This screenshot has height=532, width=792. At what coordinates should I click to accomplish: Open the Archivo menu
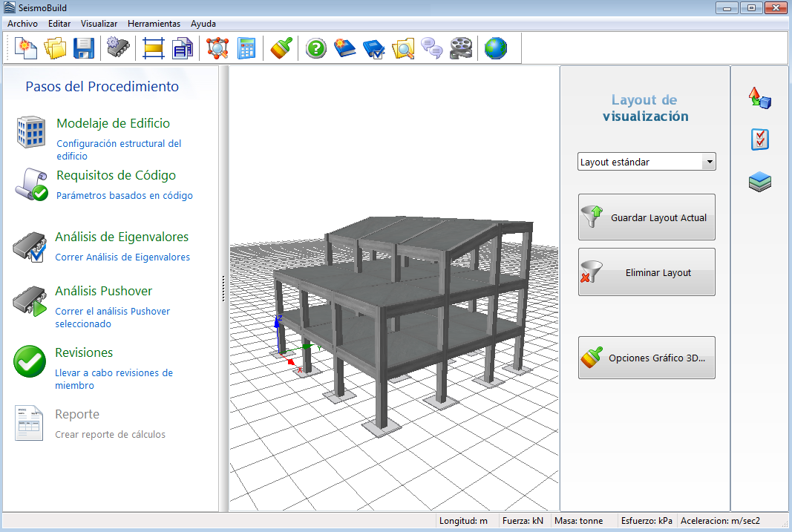[22, 24]
